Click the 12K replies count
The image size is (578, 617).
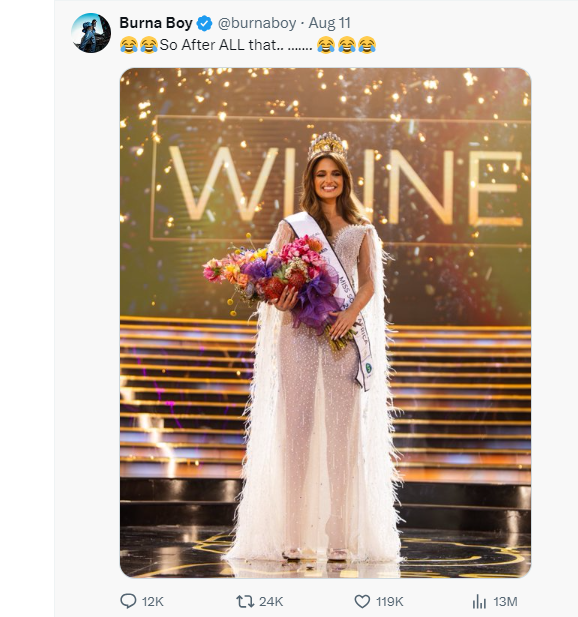(x=152, y=602)
